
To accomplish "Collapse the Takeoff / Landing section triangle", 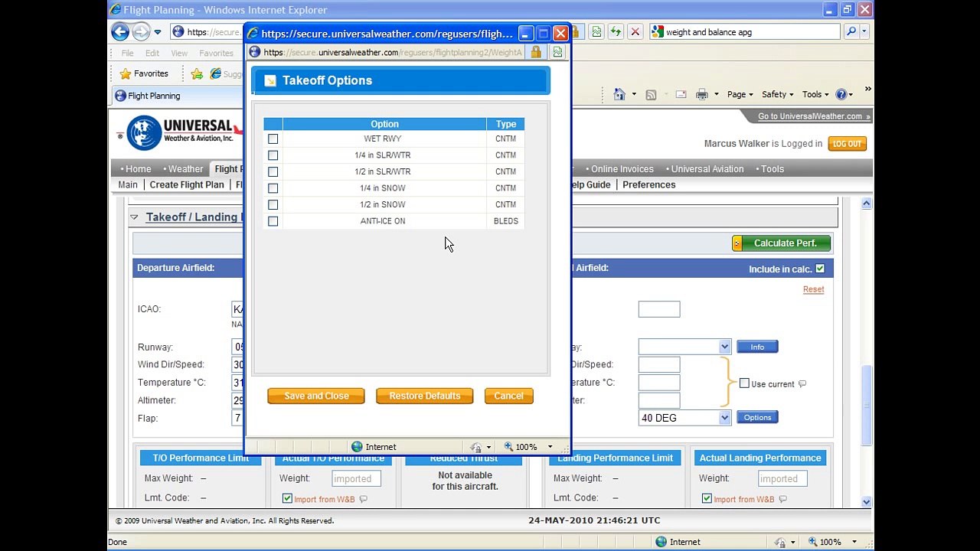I will coord(134,217).
